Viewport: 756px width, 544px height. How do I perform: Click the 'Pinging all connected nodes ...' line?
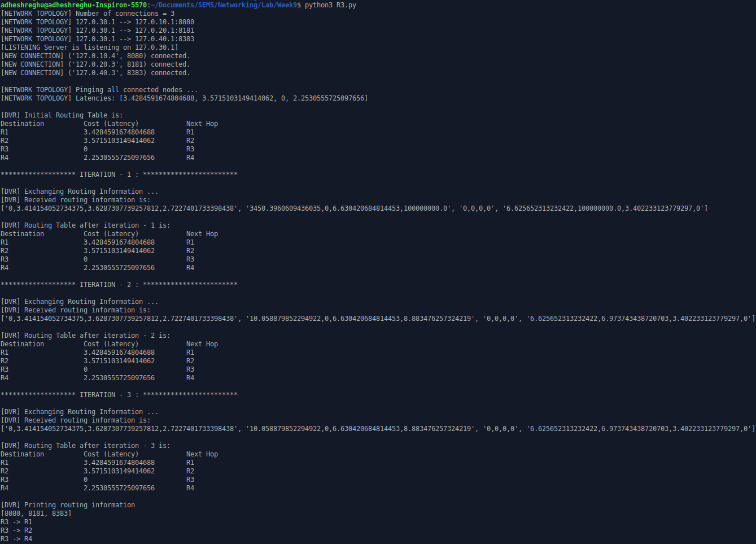pos(99,90)
